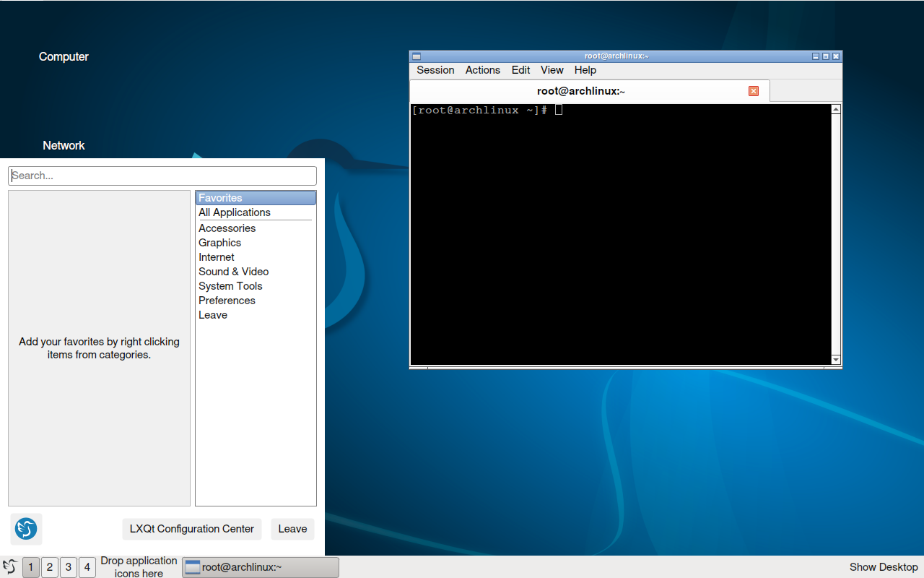Open the Internet category
Viewport: 924px width, 578px height.
[x=256, y=257]
